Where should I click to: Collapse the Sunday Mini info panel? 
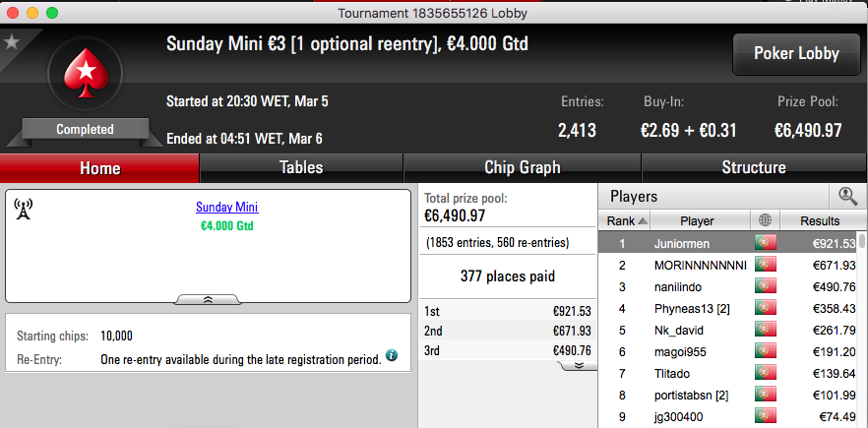pyautogui.click(x=209, y=299)
